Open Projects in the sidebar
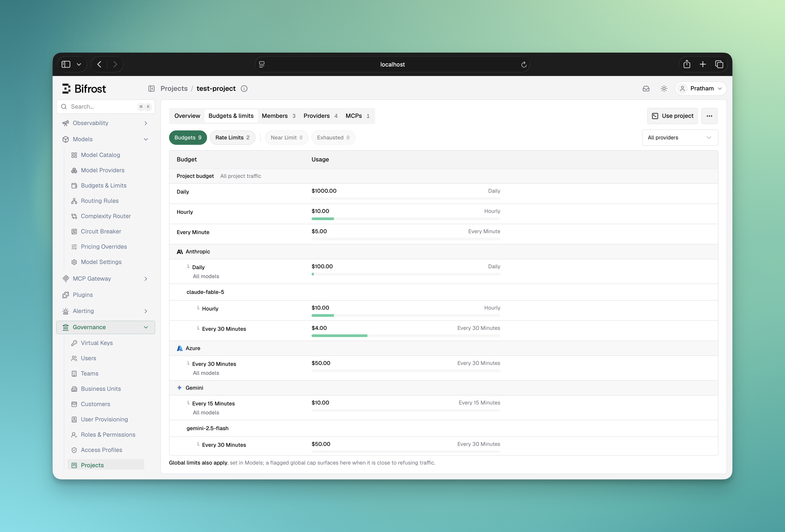The width and height of the screenshot is (785, 532). click(x=106, y=465)
